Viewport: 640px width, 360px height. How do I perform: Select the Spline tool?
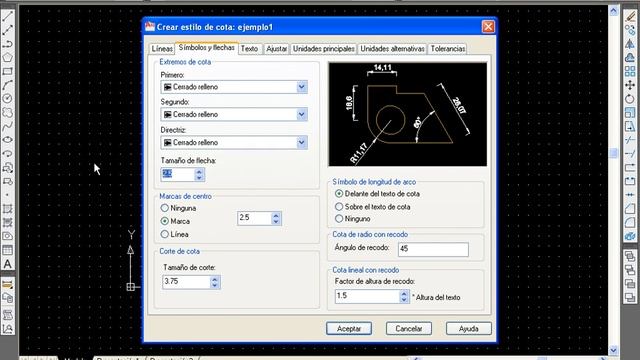(x=7, y=126)
